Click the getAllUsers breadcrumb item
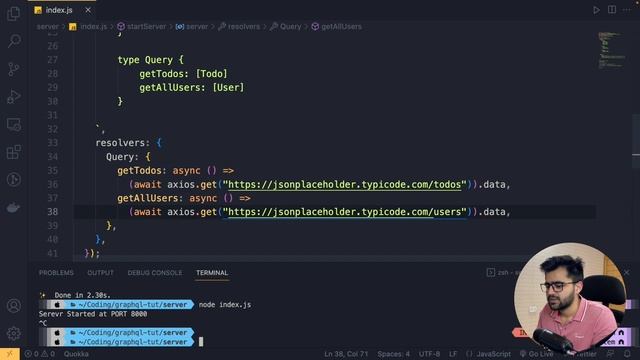 337,27
